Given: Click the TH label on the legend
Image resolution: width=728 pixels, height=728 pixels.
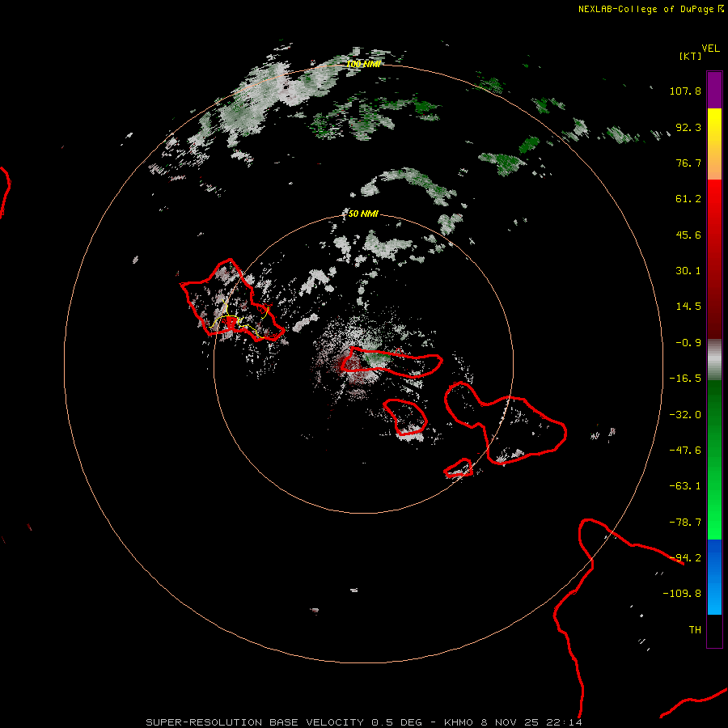Looking at the screenshot, I should click(695, 630).
